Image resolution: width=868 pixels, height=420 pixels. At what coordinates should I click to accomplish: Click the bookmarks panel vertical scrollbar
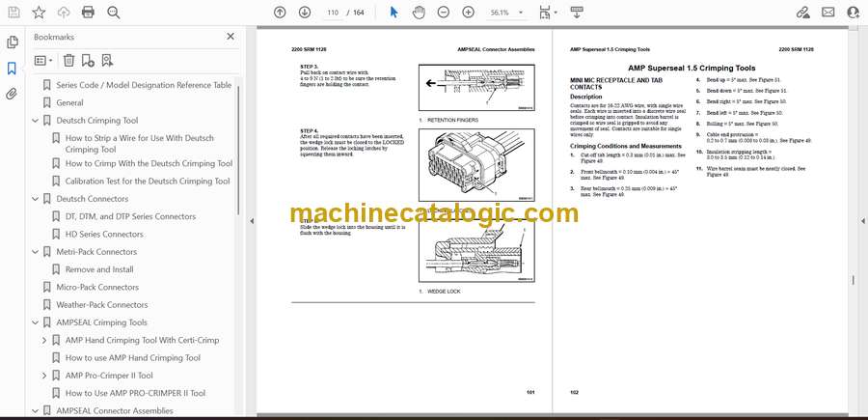[238, 150]
